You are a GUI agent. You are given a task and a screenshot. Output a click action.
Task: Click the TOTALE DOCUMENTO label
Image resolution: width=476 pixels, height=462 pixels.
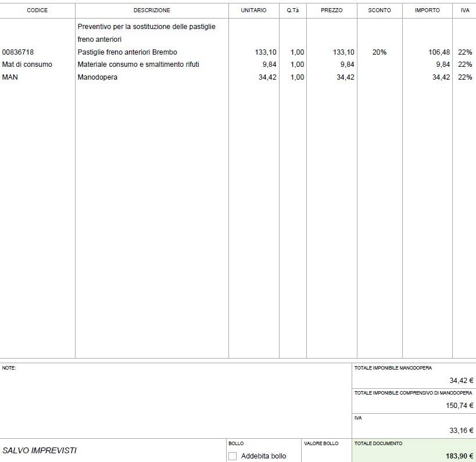point(378,443)
